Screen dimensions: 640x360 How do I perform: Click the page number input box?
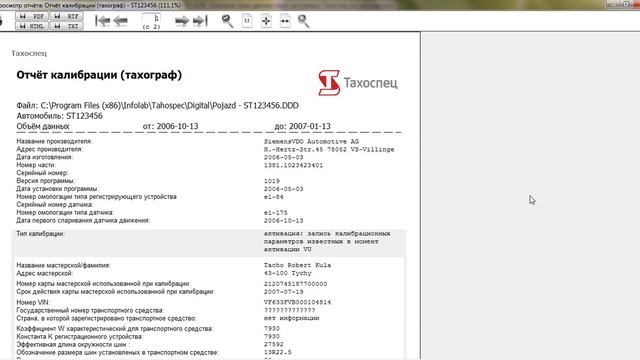[x=151, y=18]
